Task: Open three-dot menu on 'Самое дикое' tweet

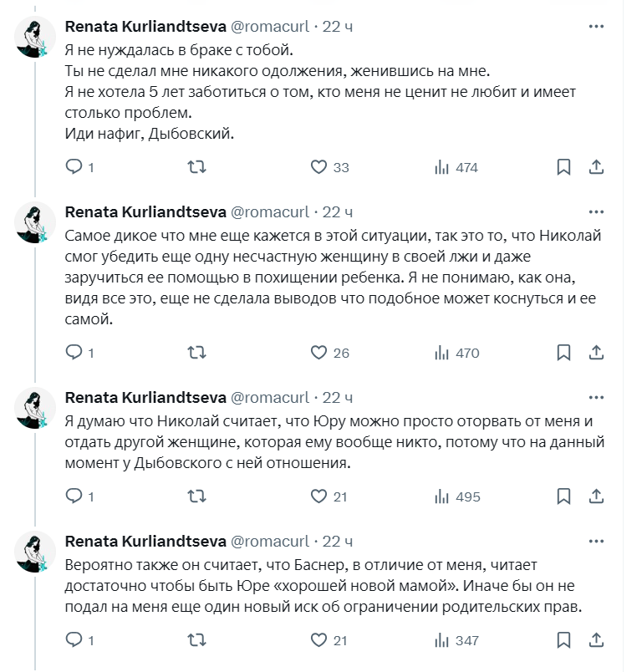Action: click(596, 212)
